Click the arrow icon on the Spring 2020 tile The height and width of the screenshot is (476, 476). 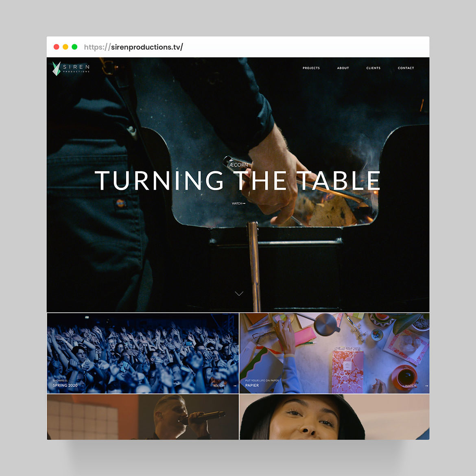(235, 386)
